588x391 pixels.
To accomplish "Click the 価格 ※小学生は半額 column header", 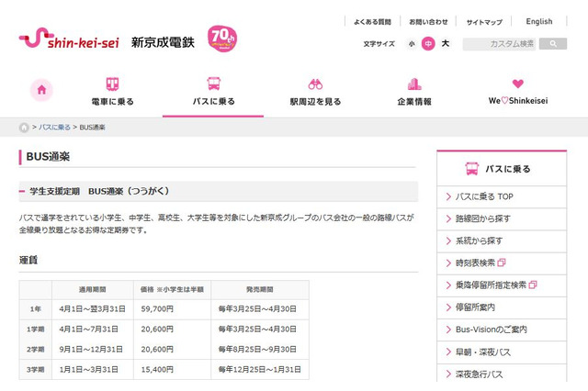I will (172, 289).
